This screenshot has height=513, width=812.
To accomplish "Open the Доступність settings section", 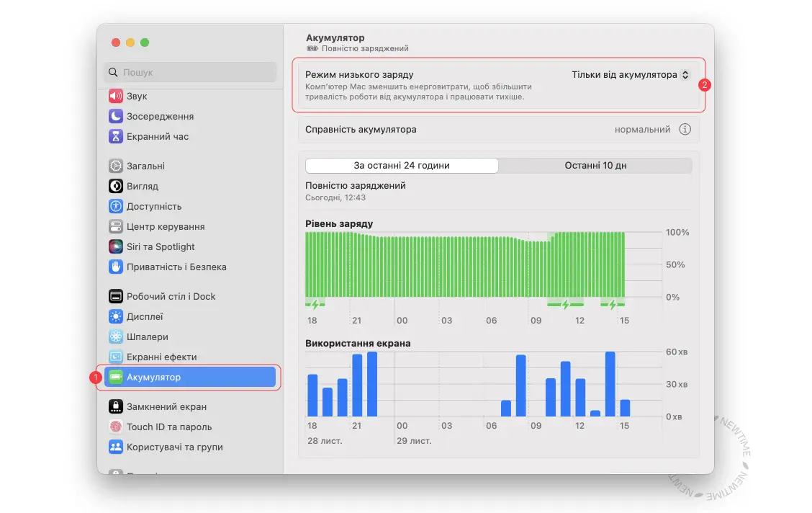I will [x=190, y=206].
